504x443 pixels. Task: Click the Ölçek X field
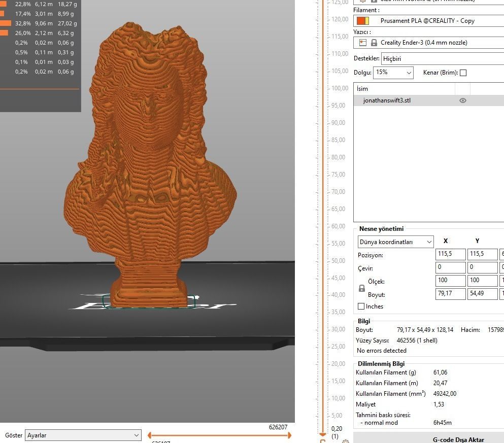pyautogui.click(x=450, y=281)
